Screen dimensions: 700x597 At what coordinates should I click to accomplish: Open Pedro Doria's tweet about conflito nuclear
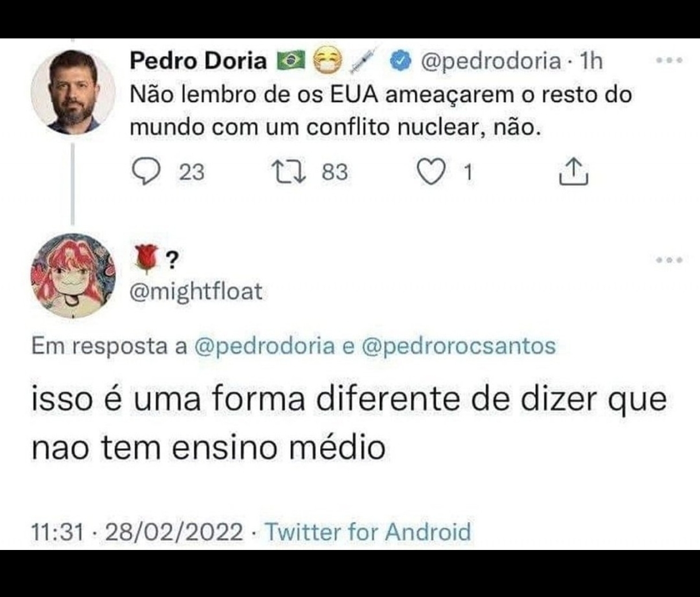click(x=380, y=110)
